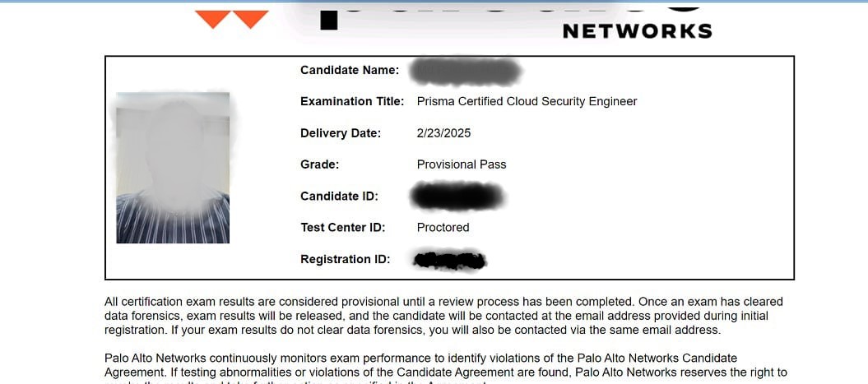Click the Proctored test center value
The image size is (868, 384).
coord(443,228)
